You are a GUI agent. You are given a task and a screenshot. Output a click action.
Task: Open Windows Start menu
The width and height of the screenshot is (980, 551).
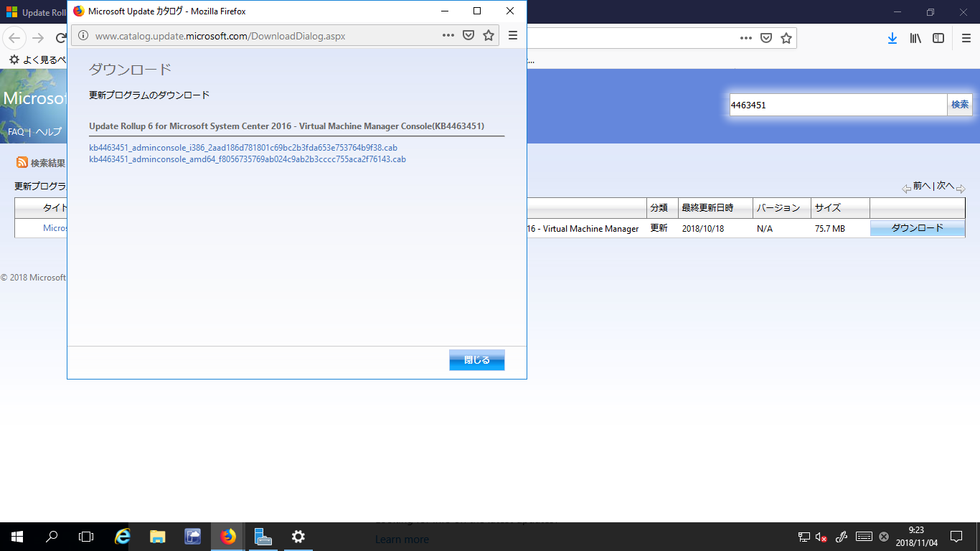tap(17, 537)
